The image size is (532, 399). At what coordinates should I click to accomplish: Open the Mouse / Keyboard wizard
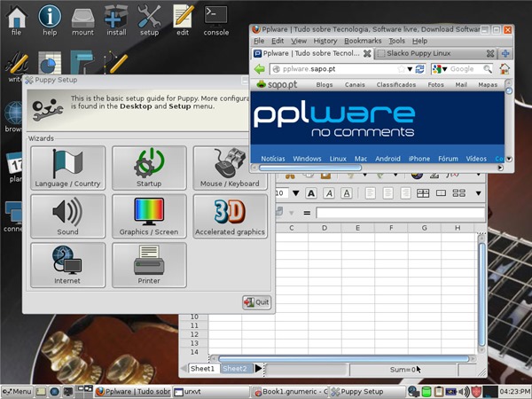(230, 168)
